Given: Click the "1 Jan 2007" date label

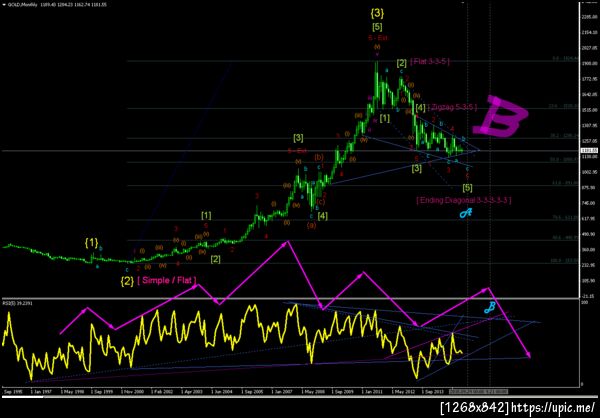Looking at the screenshot, I should click(x=283, y=392).
